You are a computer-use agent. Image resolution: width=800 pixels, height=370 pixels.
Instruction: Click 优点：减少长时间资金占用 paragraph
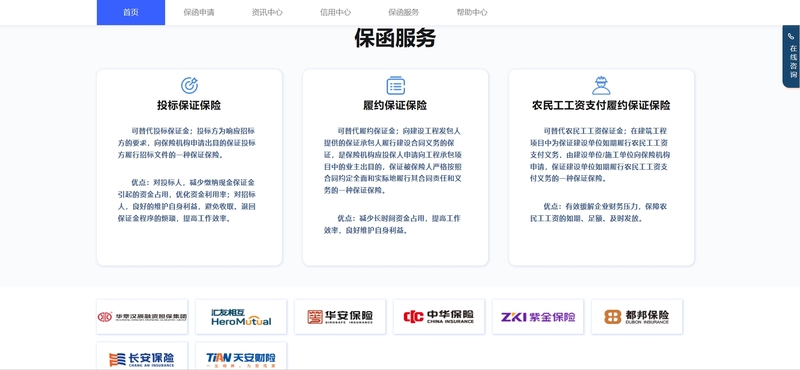(x=393, y=224)
